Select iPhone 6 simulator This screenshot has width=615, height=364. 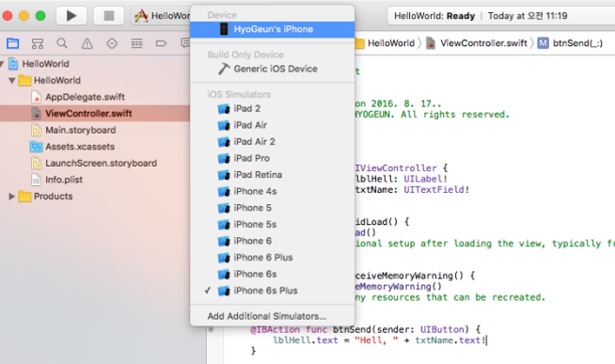(x=273, y=241)
